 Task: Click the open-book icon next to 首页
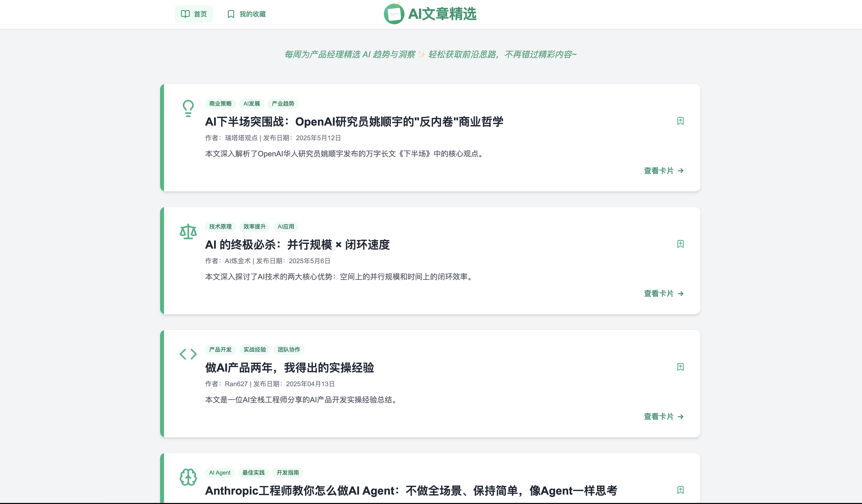[185, 14]
